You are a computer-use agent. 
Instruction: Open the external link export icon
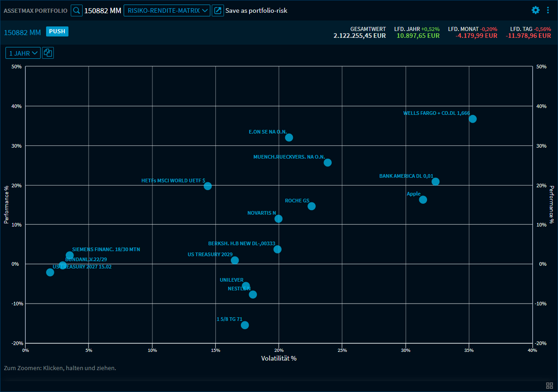coord(218,10)
